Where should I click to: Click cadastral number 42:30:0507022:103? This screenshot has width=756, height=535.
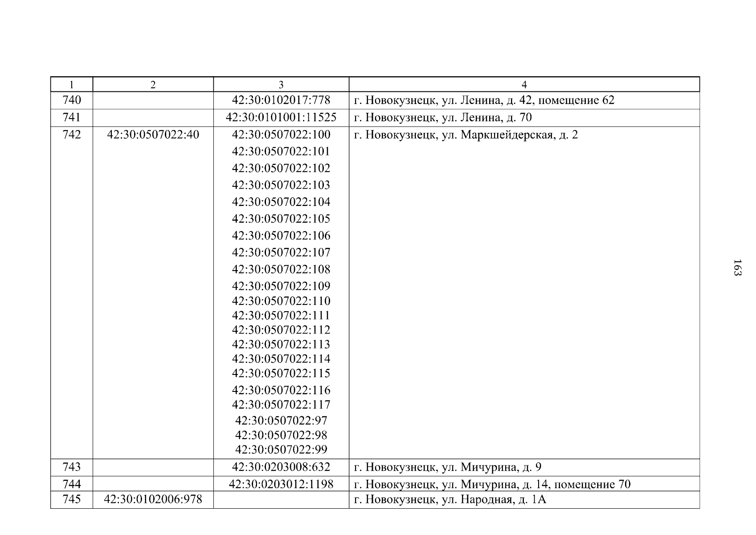tap(281, 185)
